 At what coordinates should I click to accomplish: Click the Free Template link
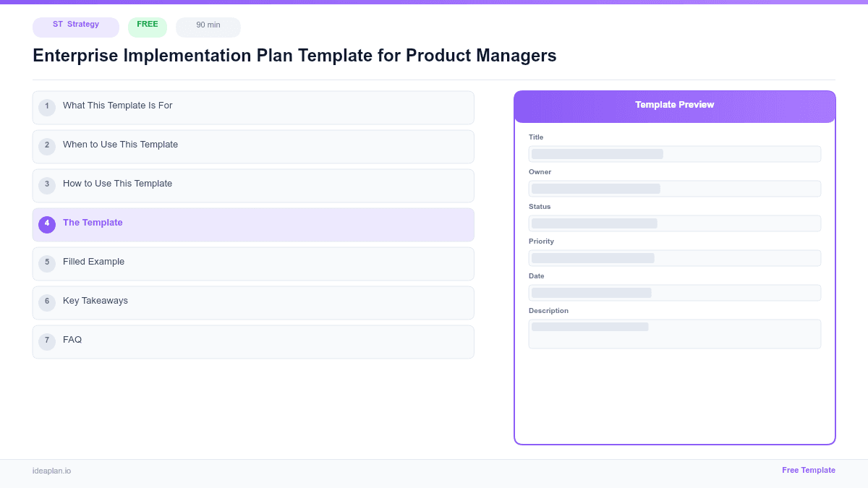809,470
